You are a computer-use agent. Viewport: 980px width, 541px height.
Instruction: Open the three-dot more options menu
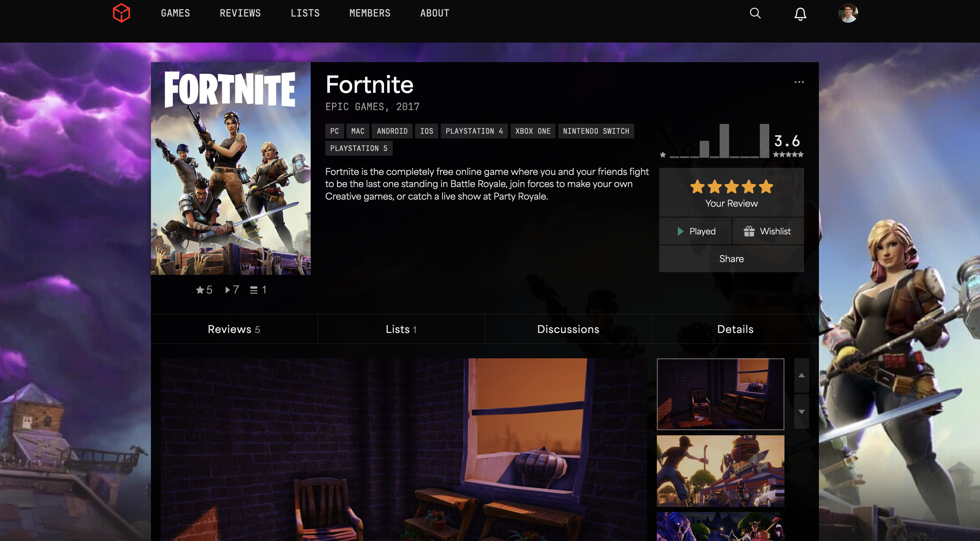point(799,82)
